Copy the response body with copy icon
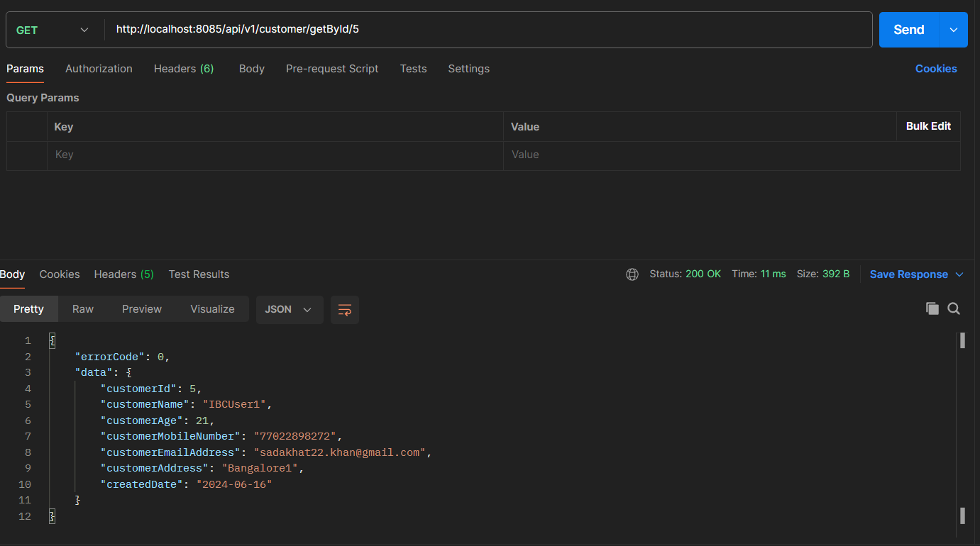The height and width of the screenshot is (546, 980). point(932,308)
